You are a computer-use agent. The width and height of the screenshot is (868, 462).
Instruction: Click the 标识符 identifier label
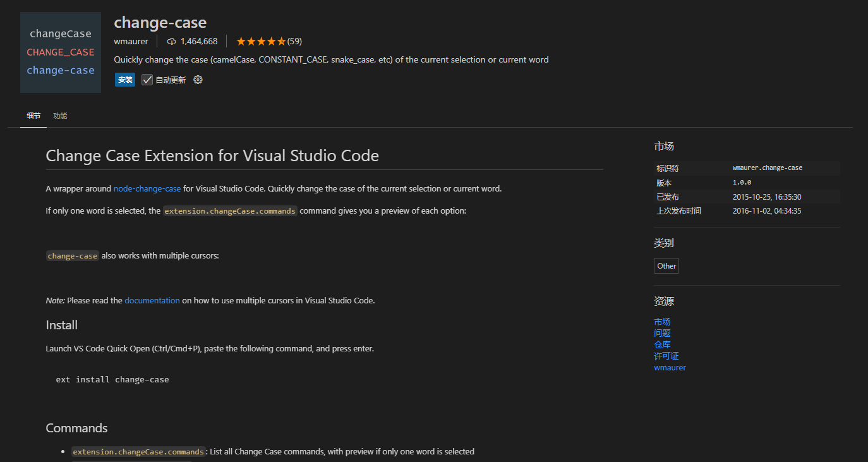click(668, 169)
